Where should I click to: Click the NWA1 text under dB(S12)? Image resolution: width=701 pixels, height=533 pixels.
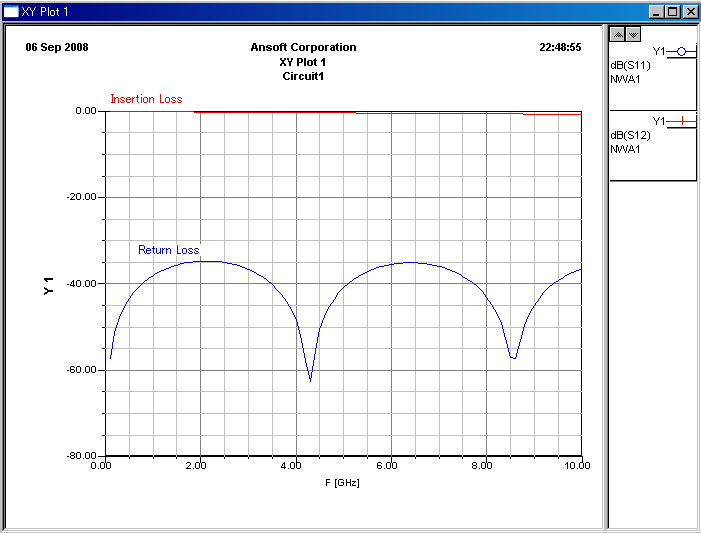(x=625, y=149)
